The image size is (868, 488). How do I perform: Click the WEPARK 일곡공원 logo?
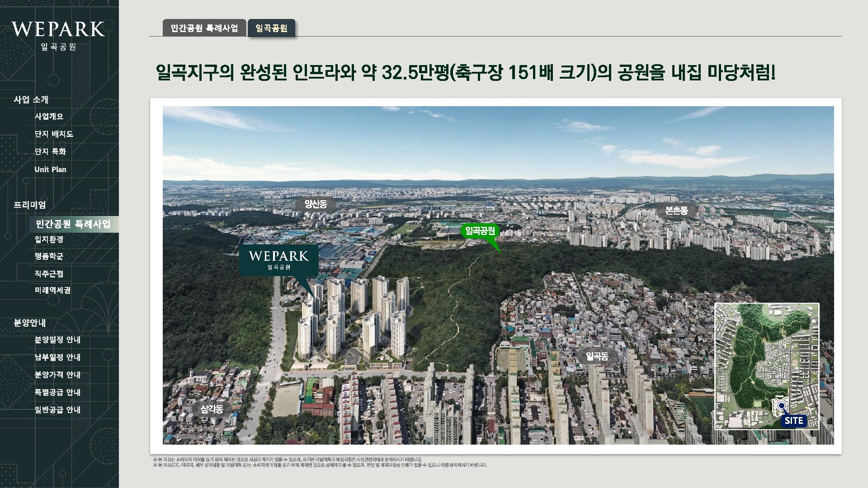coord(58,35)
